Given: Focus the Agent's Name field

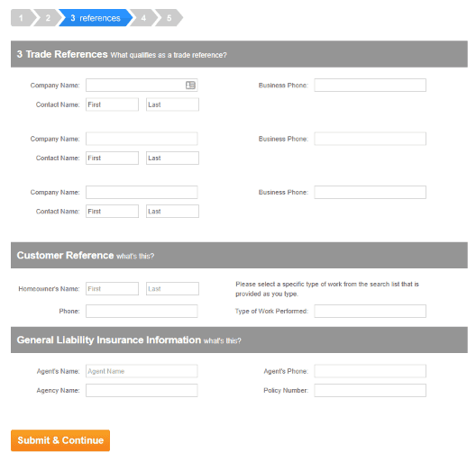Looking at the screenshot, I should coord(142,371).
